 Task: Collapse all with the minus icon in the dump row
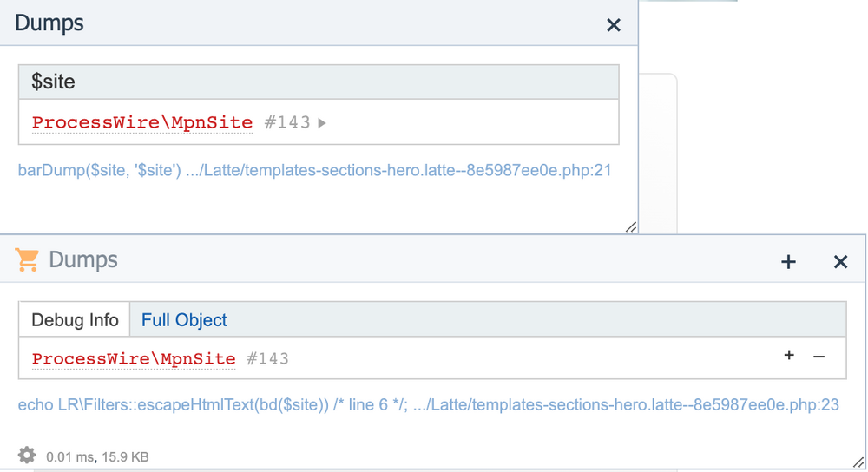[x=819, y=357]
